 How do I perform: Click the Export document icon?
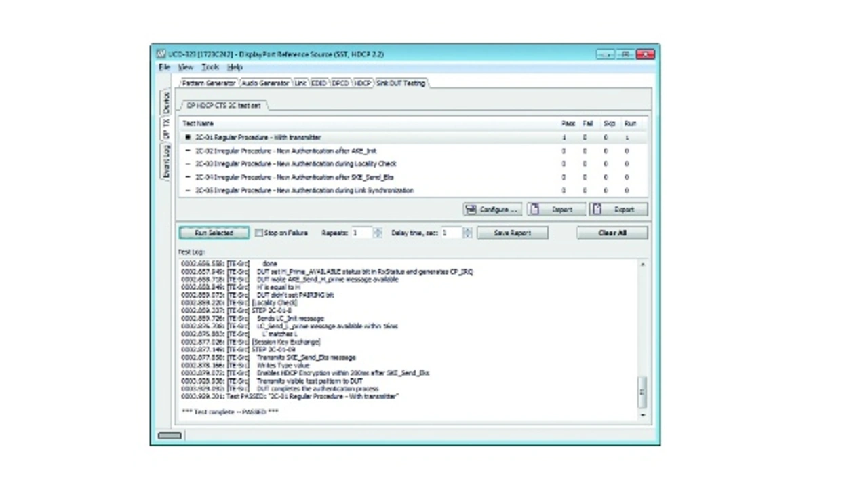(x=597, y=210)
